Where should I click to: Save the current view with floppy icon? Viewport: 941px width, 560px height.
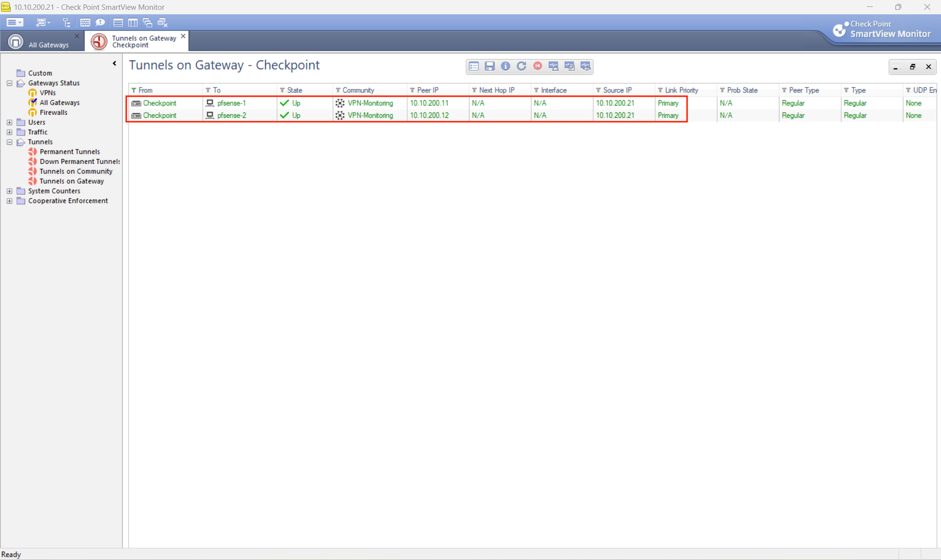[x=490, y=66]
